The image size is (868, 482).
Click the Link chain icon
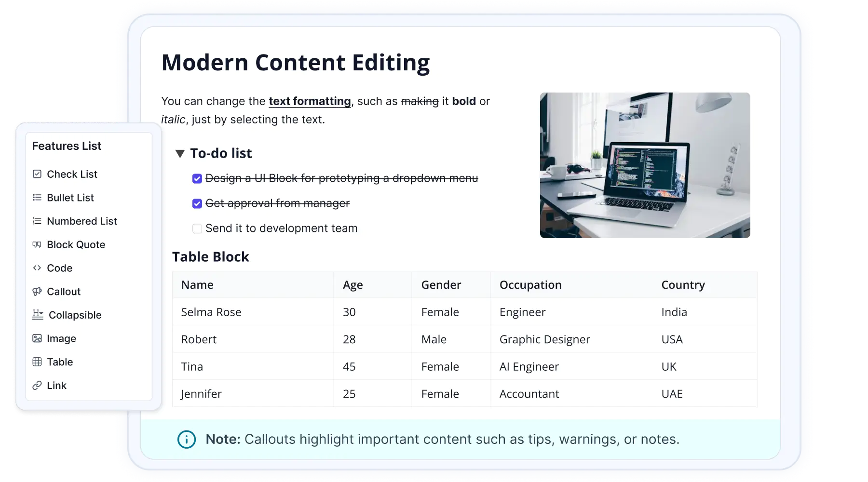click(x=37, y=386)
